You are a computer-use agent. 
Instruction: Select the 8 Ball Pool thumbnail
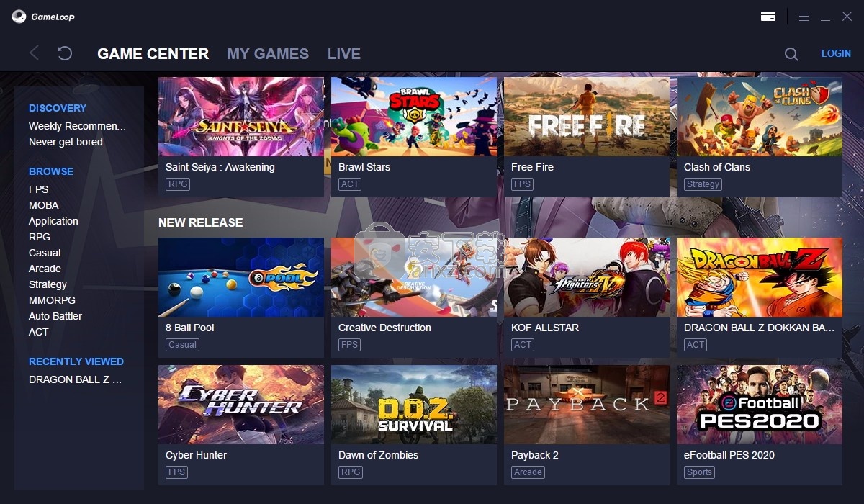pos(241,277)
